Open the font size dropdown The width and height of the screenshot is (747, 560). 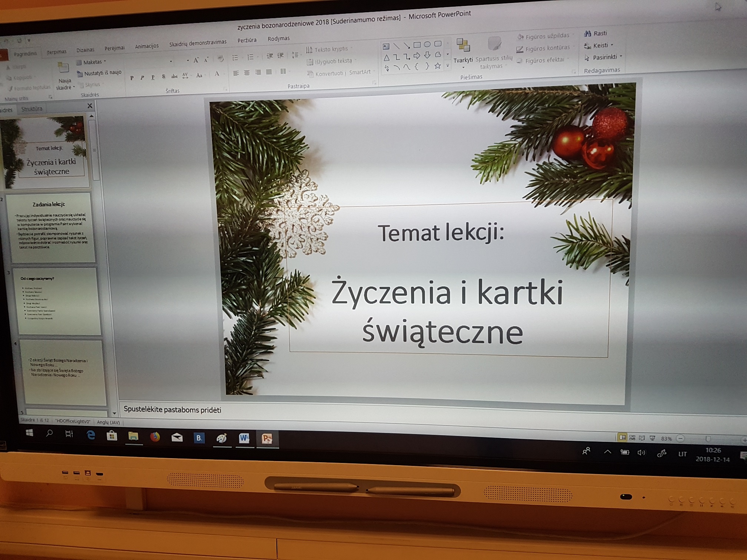click(187, 60)
